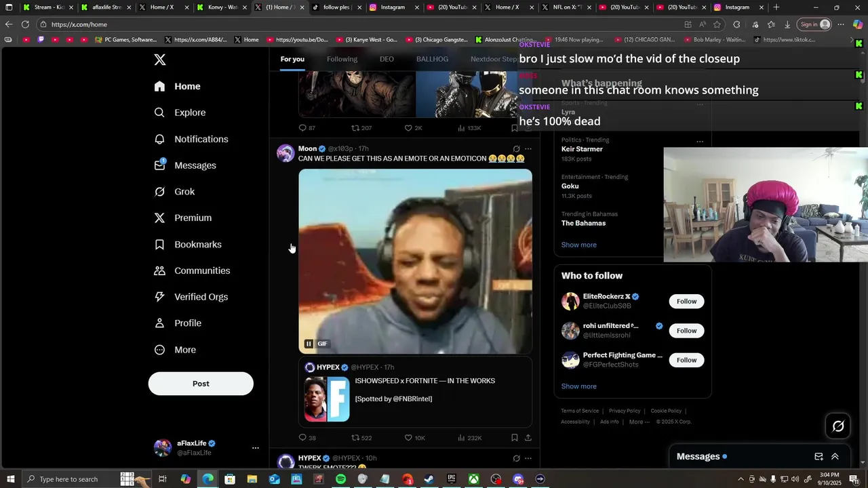
Task: Open Grok in sidebar
Action: pos(174,192)
